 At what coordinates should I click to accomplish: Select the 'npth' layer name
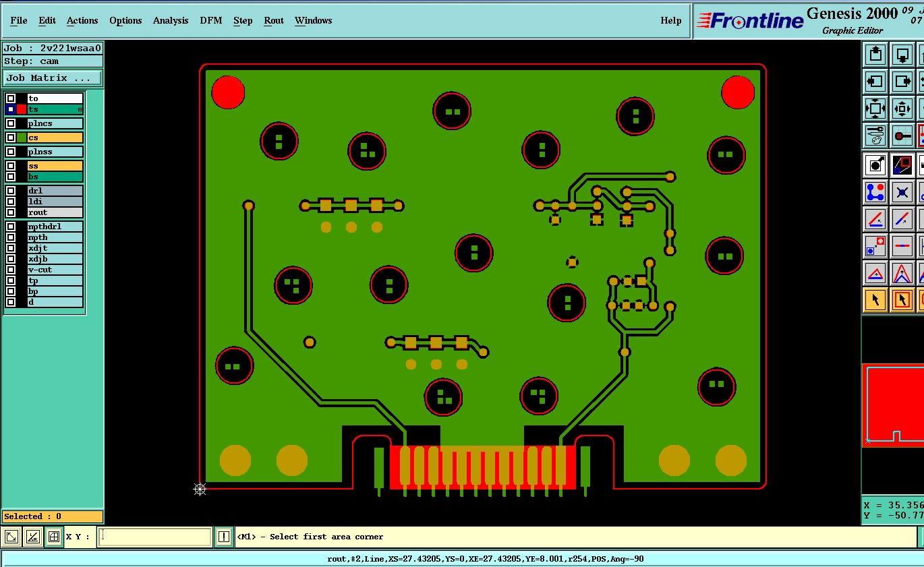[55, 237]
